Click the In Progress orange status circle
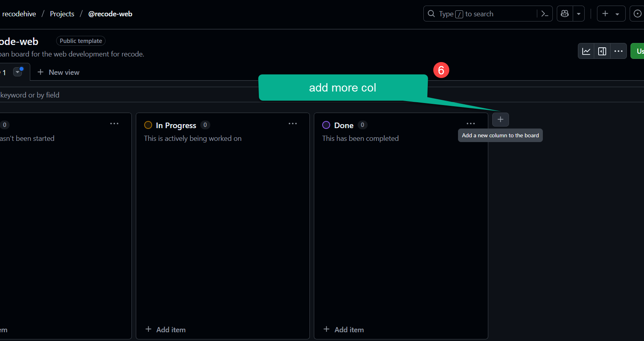 148,125
